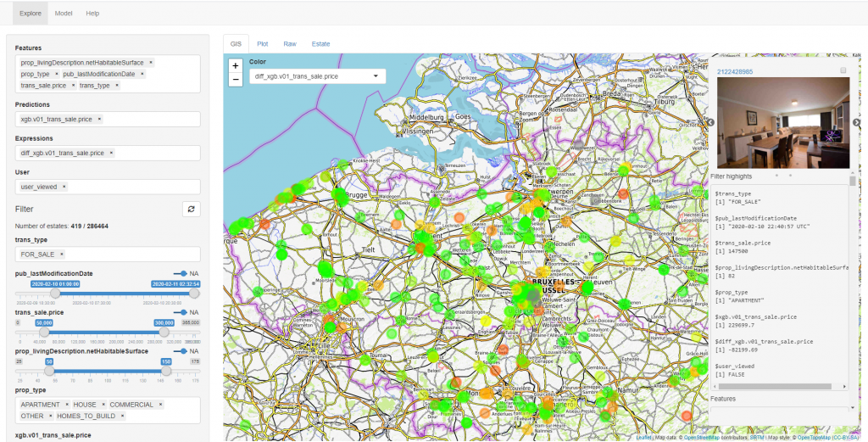Open the Leaflet attribution link
The image size is (868, 442).
[x=643, y=438]
